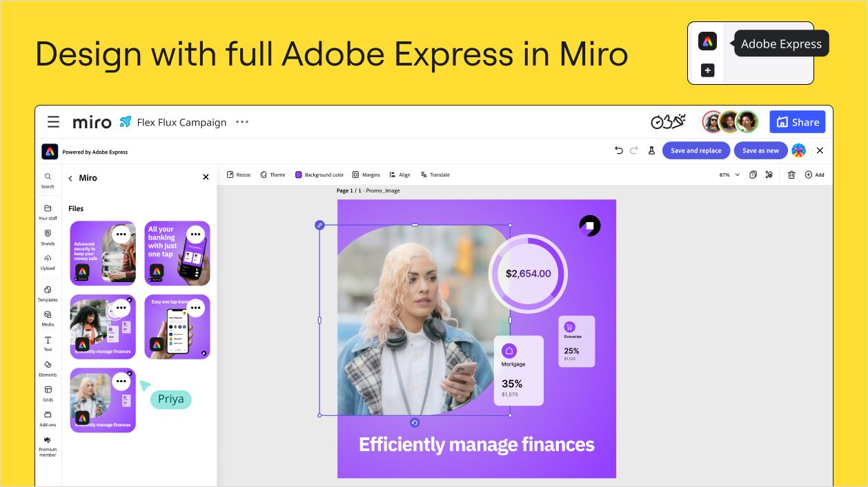
Task: Click the Premium member crown icon
Action: coord(48,439)
